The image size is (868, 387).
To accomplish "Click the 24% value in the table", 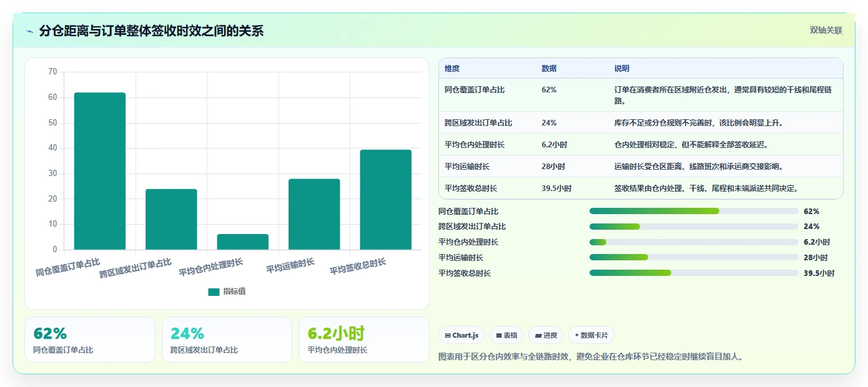I will pyautogui.click(x=549, y=123).
